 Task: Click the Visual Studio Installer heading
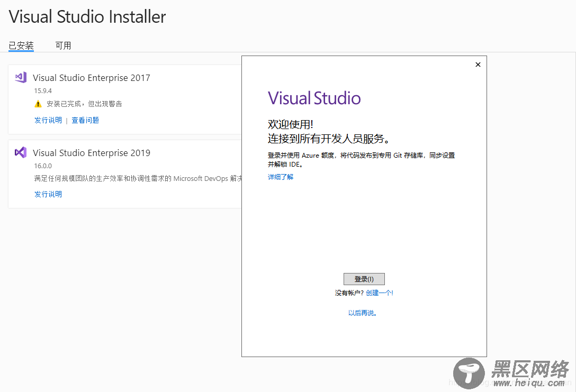[87, 17]
